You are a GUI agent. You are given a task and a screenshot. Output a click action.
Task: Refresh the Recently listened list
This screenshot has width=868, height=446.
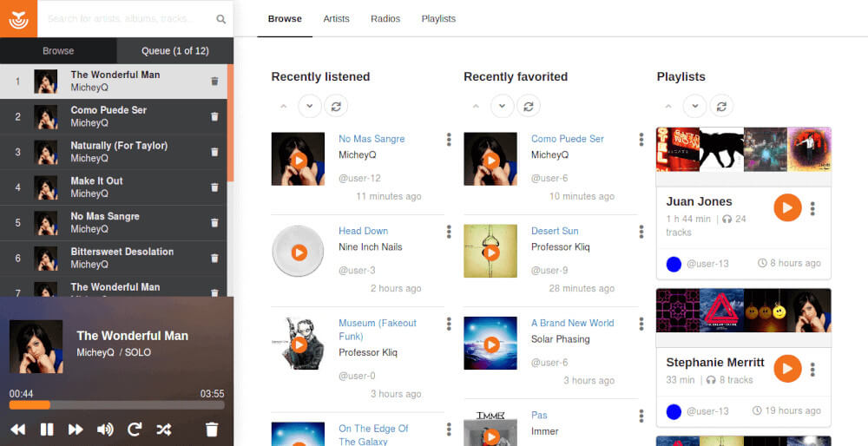336,106
